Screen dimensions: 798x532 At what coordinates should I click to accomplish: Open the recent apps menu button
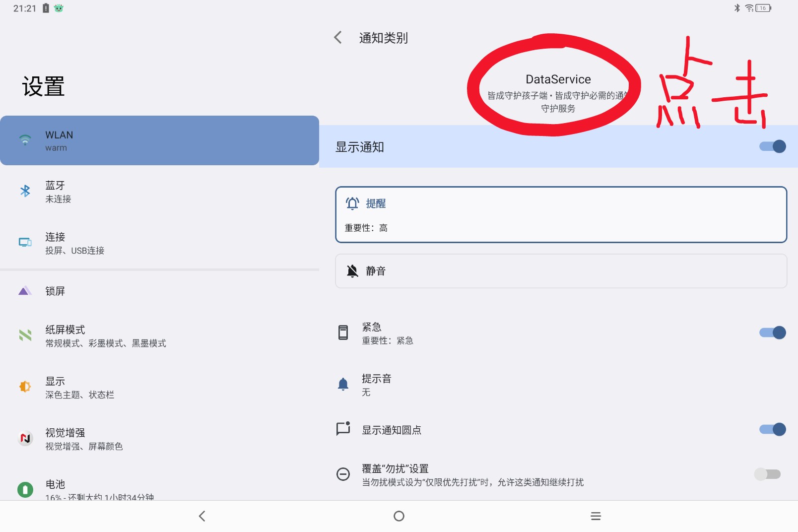(596, 516)
